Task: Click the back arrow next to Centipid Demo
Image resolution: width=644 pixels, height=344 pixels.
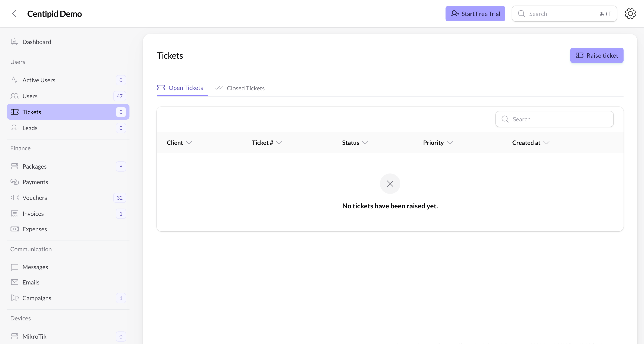Action: [x=14, y=14]
